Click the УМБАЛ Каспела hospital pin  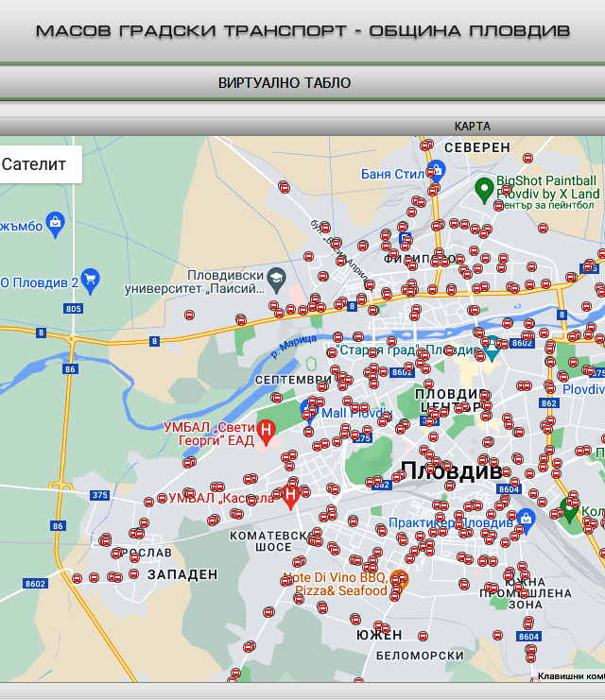tap(290, 497)
